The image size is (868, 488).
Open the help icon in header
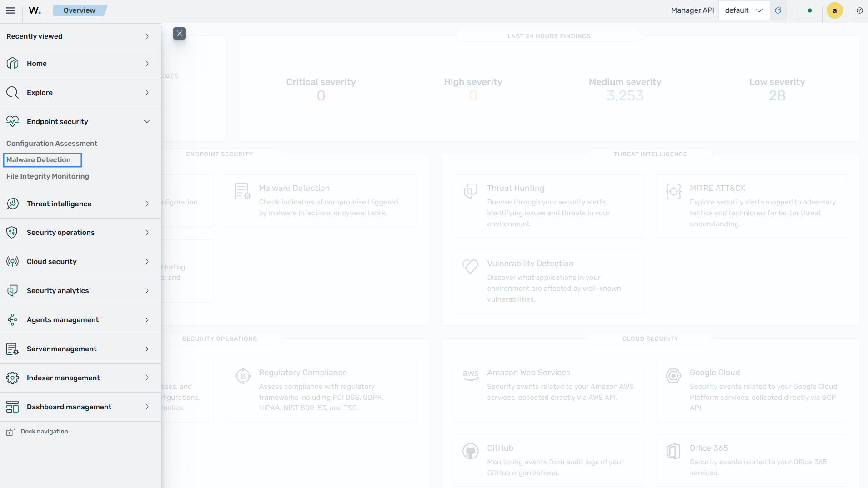(859, 10)
